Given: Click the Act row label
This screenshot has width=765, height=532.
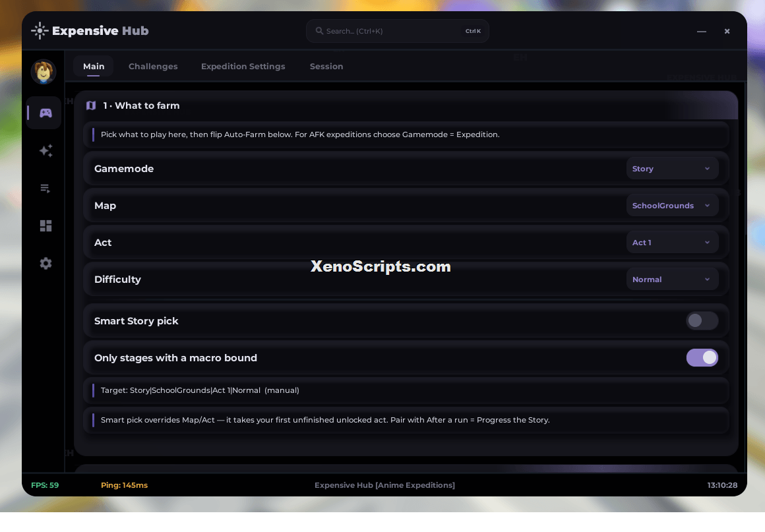Looking at the screenshot, I should pos(103,243).
